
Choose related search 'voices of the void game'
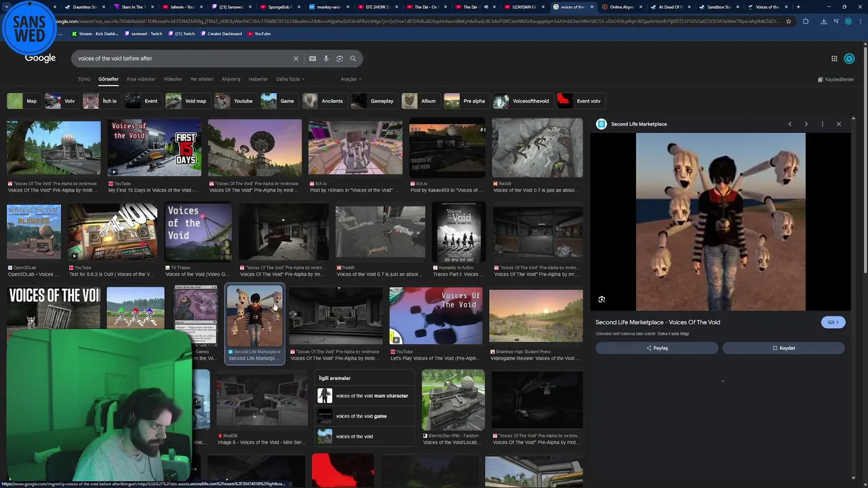365,416
